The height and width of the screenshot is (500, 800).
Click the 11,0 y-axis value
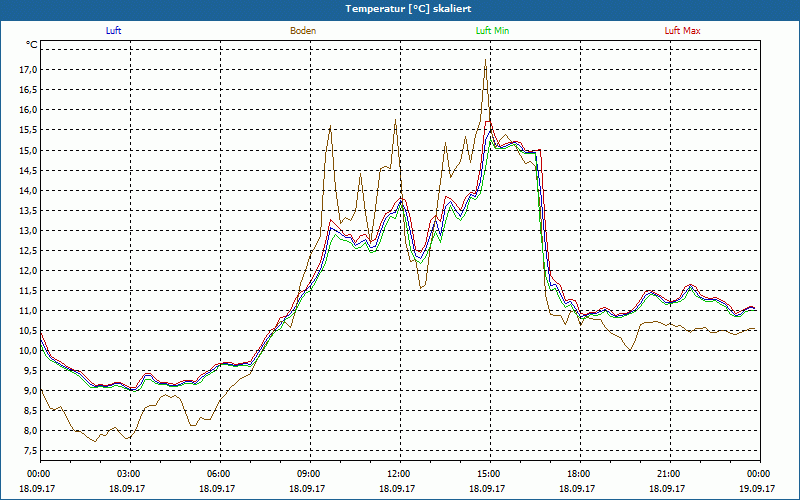point(28,311)
